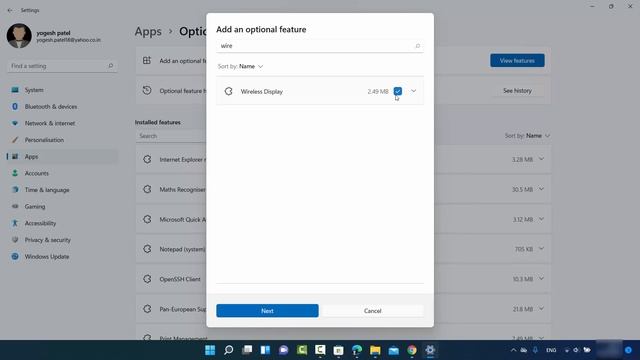Show hidden system tray icons

513,350
